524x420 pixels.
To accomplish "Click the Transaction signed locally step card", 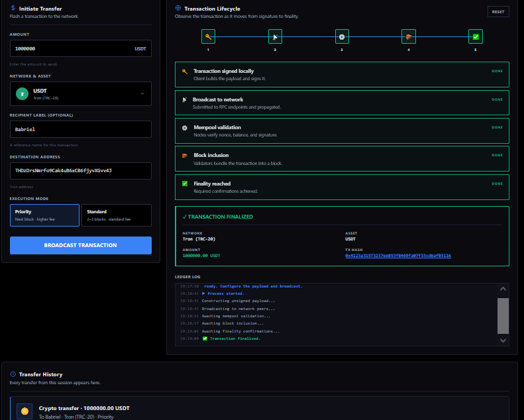I will click(x=342, y=74).
